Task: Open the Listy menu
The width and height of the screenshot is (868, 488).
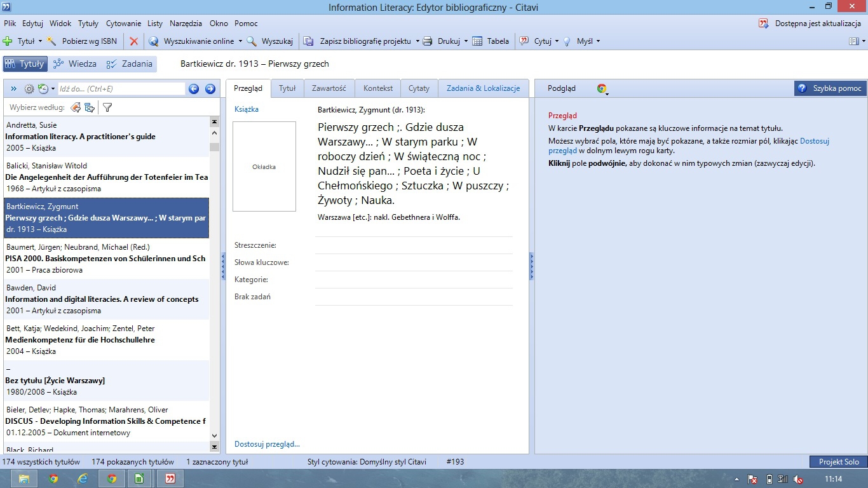Action: coord(155,24)
